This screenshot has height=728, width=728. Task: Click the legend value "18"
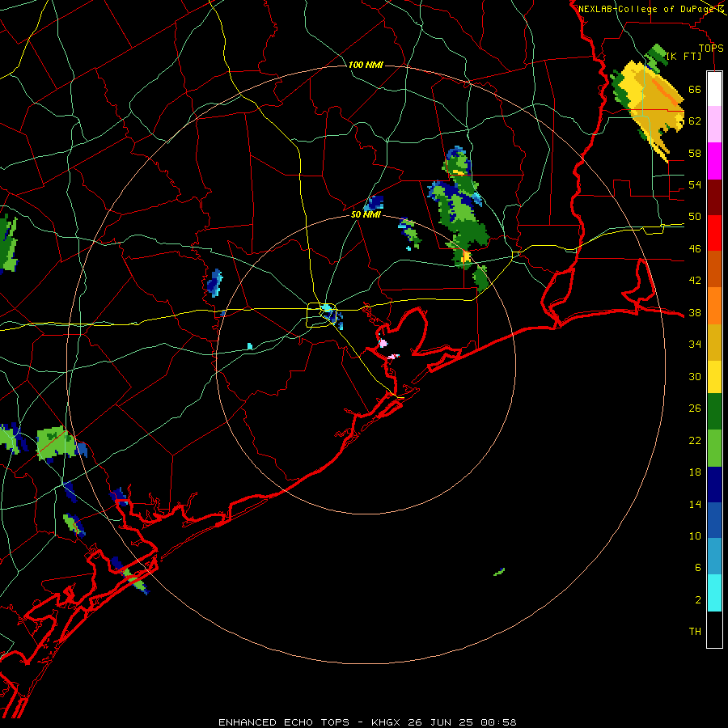pos(695,472)
